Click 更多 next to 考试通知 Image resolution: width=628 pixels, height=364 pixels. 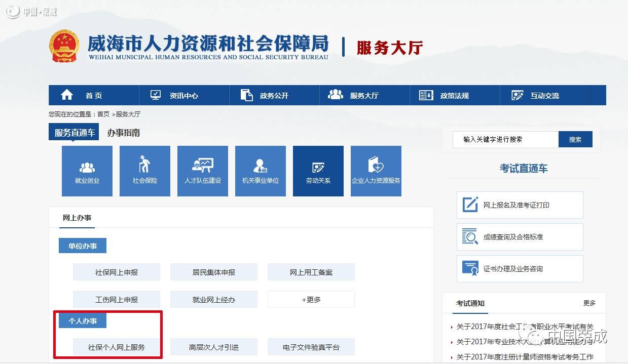point(589,303)
